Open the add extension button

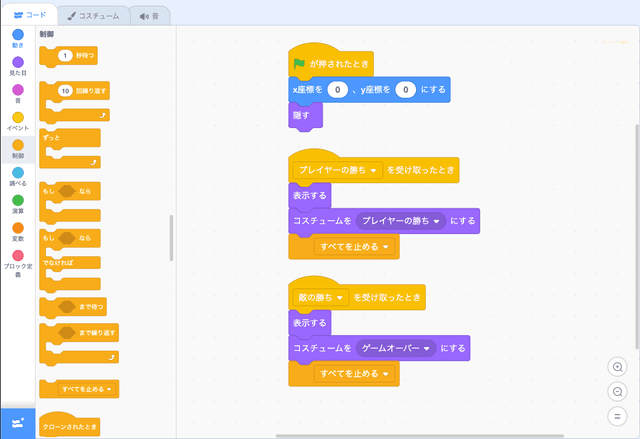[17, 423]
